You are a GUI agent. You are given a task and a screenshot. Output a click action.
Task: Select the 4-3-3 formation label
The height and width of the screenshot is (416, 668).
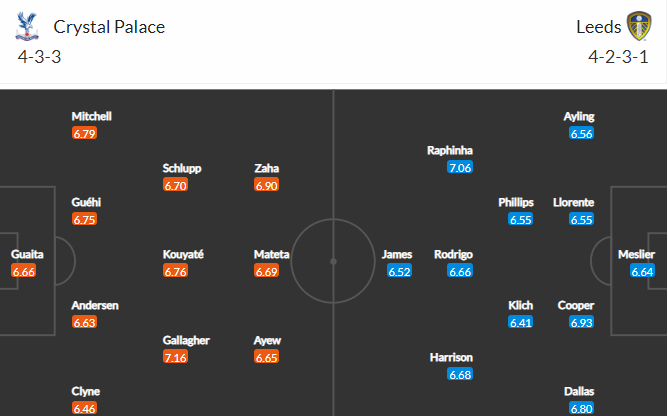(40, 57)
